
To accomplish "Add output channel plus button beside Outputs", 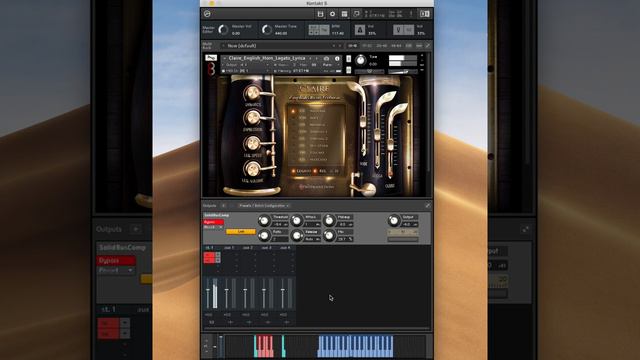I will [x=224, y=206].
